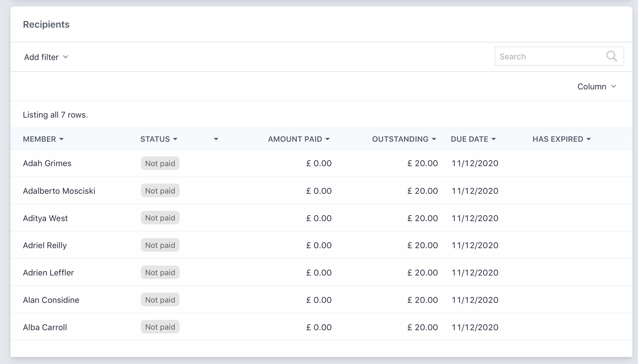Open member Adriel Reilly

point(45,245)
